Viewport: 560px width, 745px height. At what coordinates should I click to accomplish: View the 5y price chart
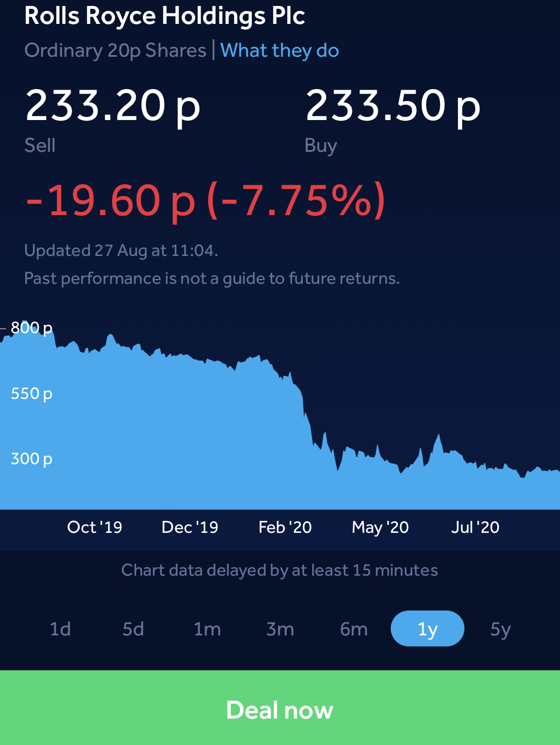click(500, 629)
